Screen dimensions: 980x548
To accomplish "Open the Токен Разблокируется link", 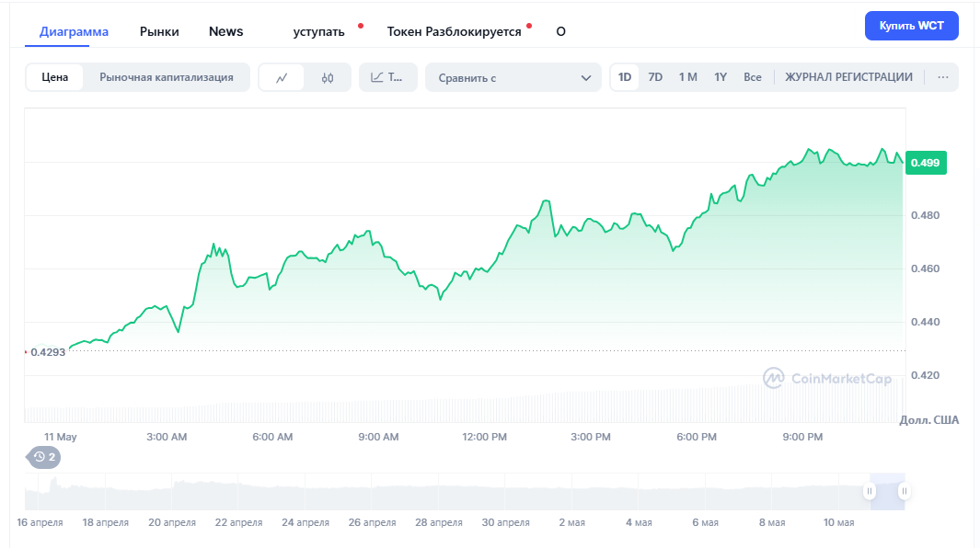I will tap(454, 31).
